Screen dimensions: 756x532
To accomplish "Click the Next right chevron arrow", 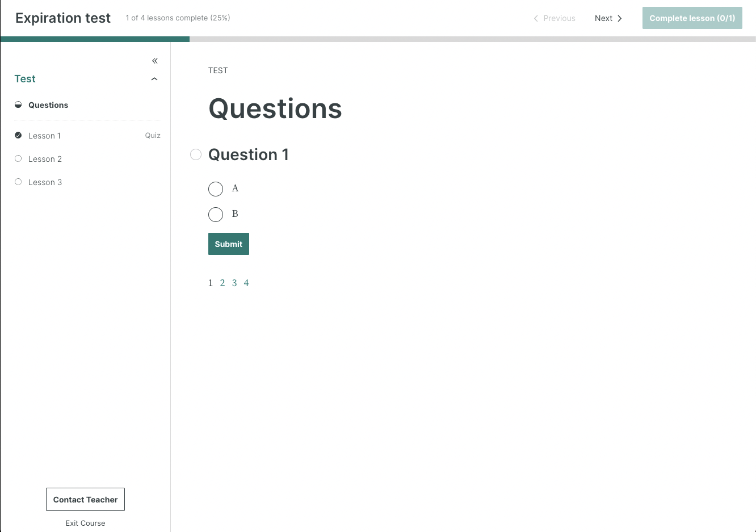I will click(620, 18).
